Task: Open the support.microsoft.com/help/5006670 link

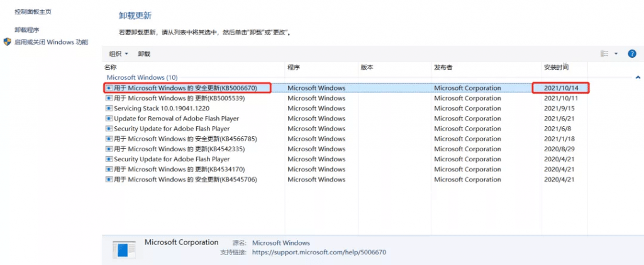Action: 319,252
